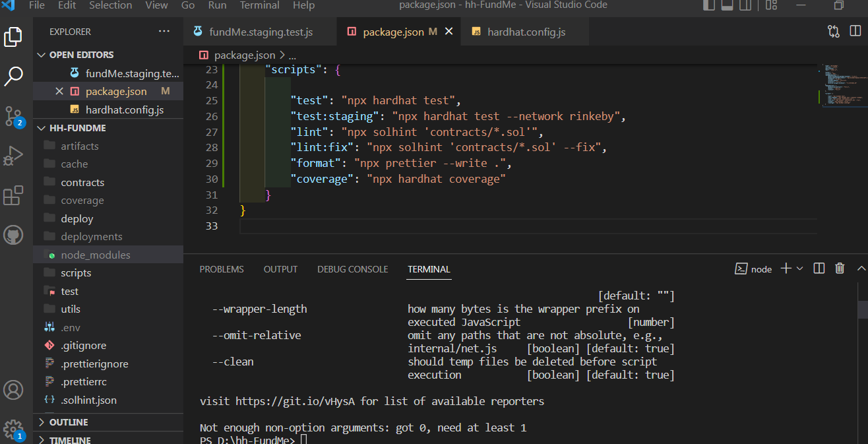Open Accounts menu in activity bar
Viewport: 868px width, 444px height.
(x=13, y=390)
